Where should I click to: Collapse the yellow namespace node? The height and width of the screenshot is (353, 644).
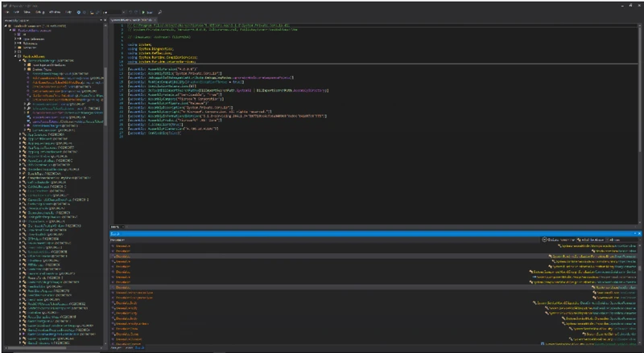point(15,56)
